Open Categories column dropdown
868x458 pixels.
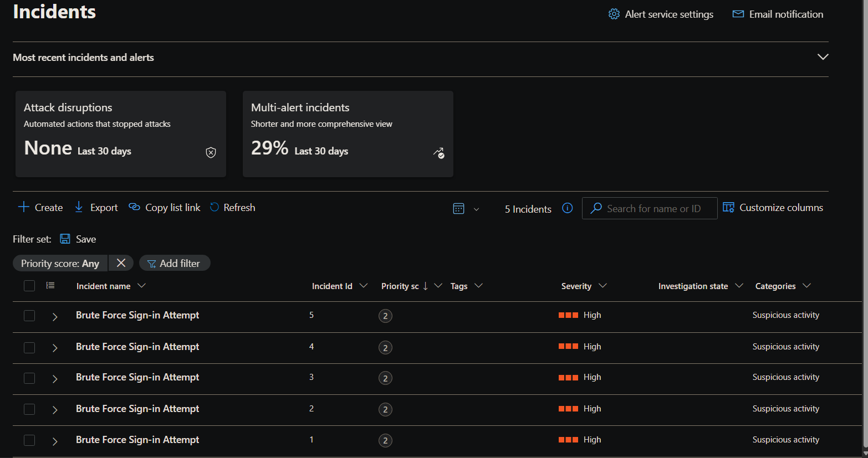pos(806,286)
